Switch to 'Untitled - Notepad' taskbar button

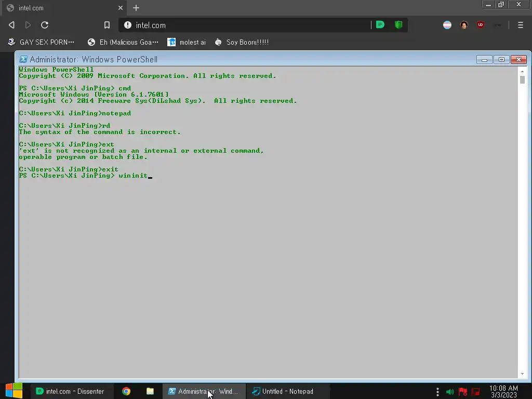288,391
